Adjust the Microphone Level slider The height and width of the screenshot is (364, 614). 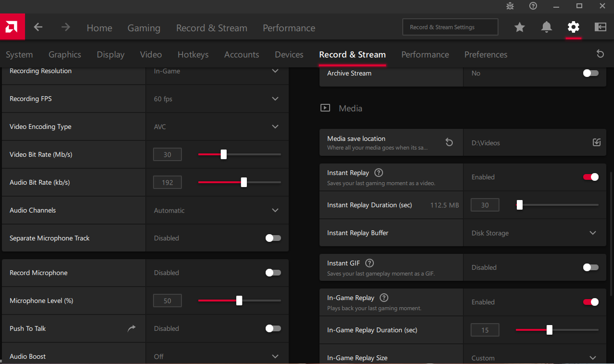[239, 300]
